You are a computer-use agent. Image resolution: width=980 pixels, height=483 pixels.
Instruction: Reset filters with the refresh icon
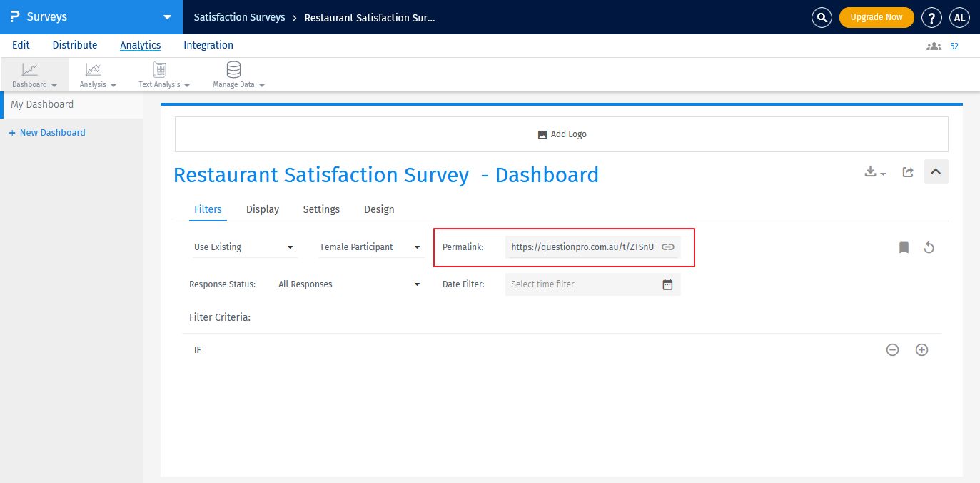[x=929, y=247]
